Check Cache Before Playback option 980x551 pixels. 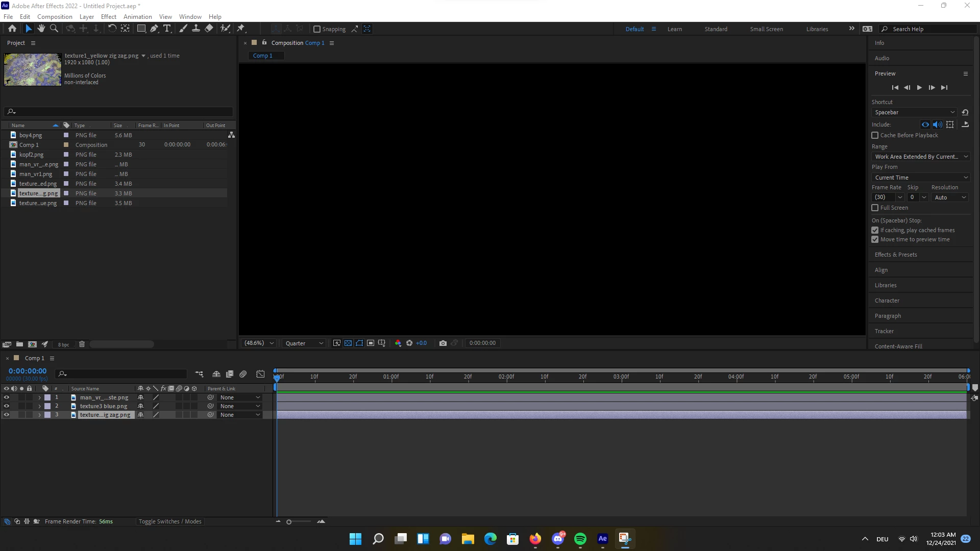(875, 135)
